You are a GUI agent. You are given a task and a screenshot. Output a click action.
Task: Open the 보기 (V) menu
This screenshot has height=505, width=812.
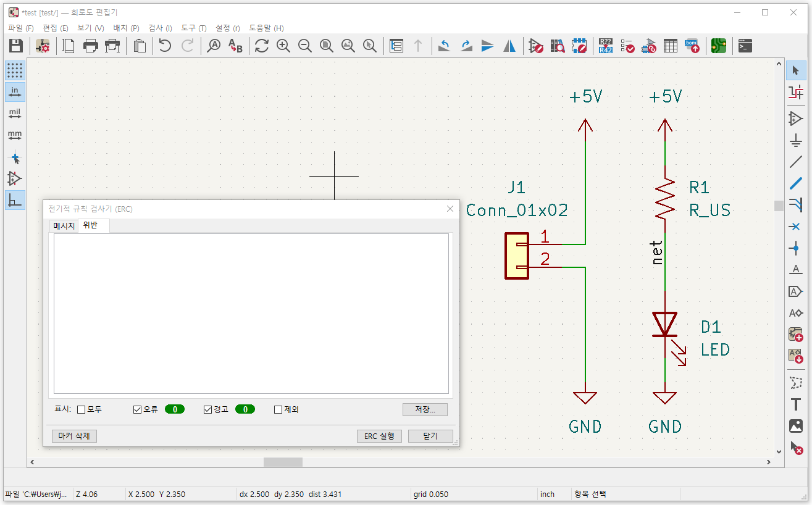click(91, 28)
